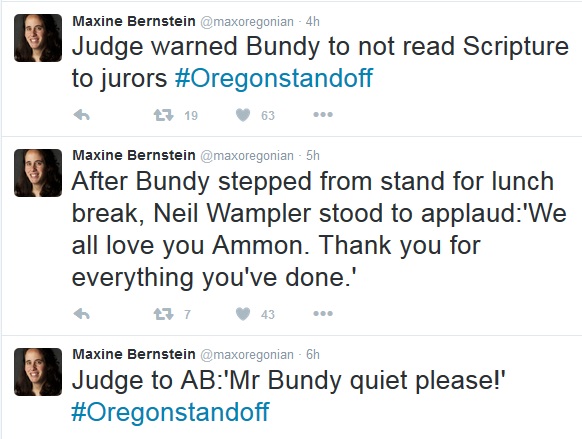Reply to the Neil Wampler applause tweet
582x439 pixels.
pos(82,314)
